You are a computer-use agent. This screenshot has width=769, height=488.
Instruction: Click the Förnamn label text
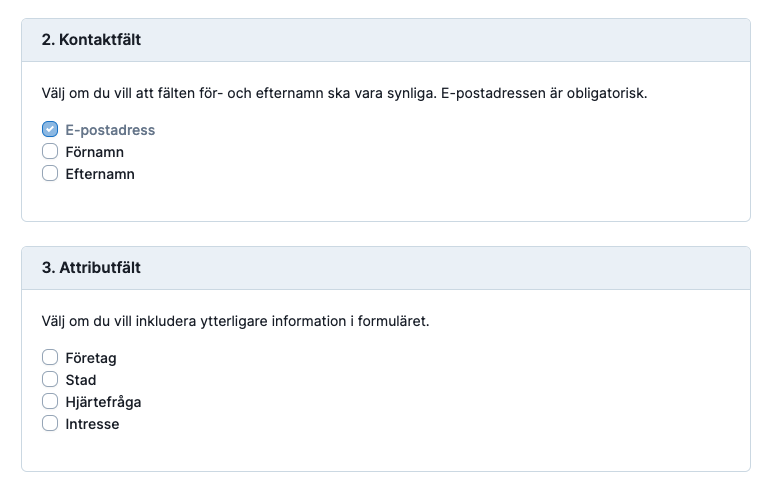(95, 152)
